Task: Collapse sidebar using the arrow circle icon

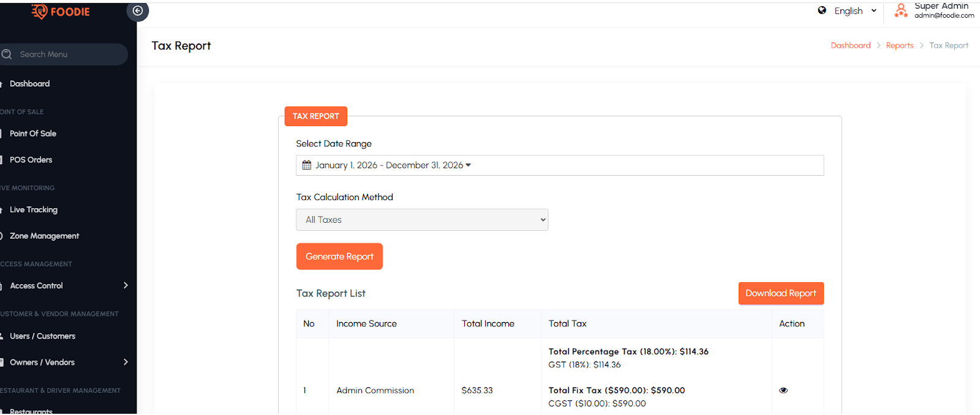Action: click(x=138, y=11)
